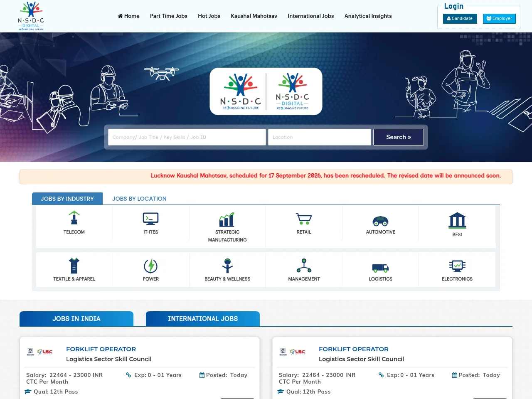Focus the Company/Job Title search field
This screenshot has width=532, height=399.
coord(187,137)
